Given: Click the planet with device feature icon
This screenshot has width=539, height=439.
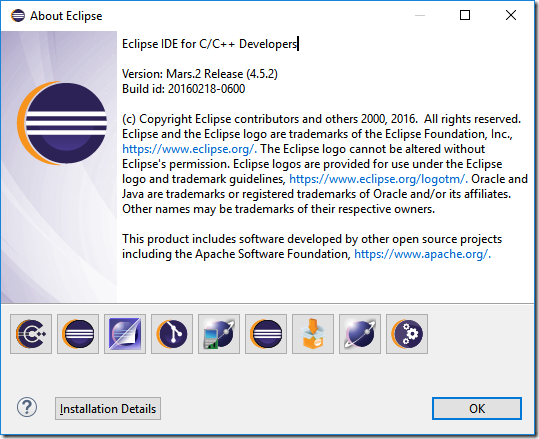Looking at the screenshot, I should [219, 334].
